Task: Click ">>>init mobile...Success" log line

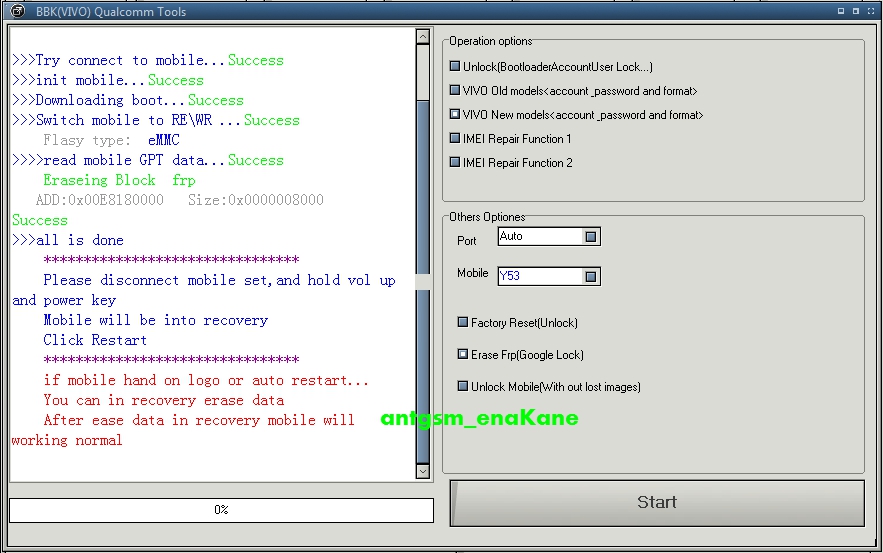Action: 108,81
